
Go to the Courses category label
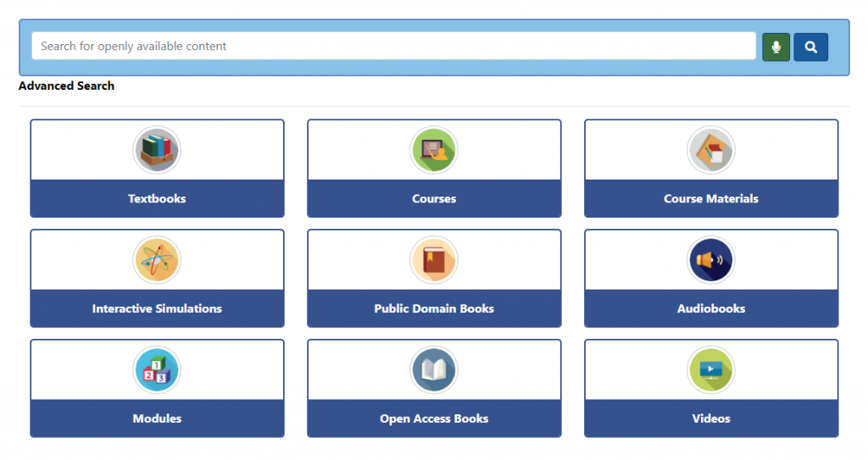434,198
